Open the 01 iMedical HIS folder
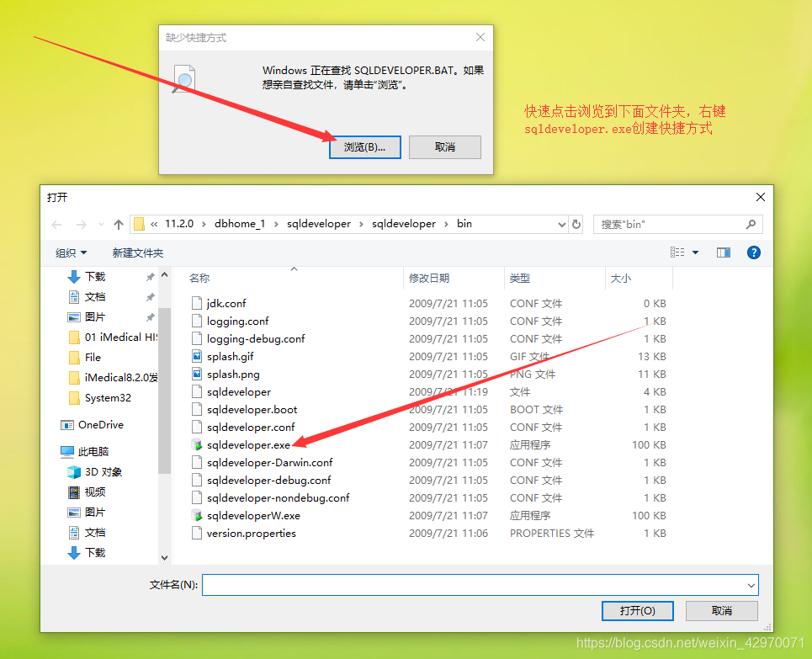Image resolution: width=812 pixels, height=659 pixels. pos(113,337)
